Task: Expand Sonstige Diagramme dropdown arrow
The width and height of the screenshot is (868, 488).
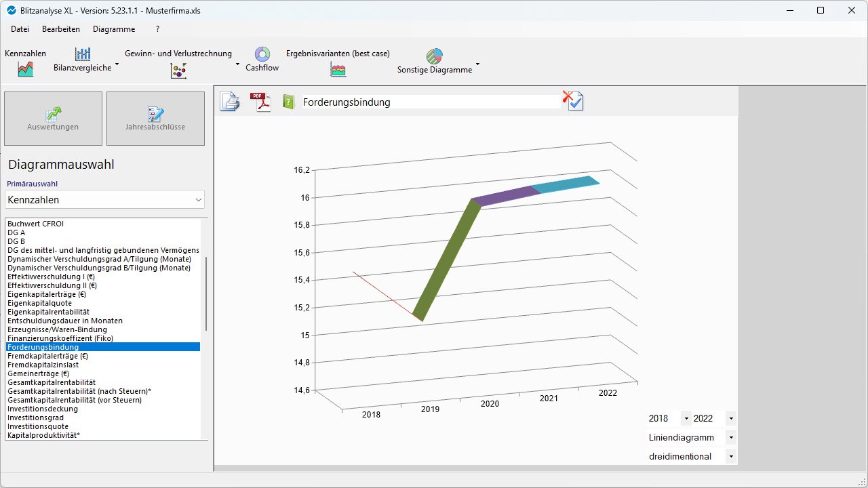Action: coord(477,65)
